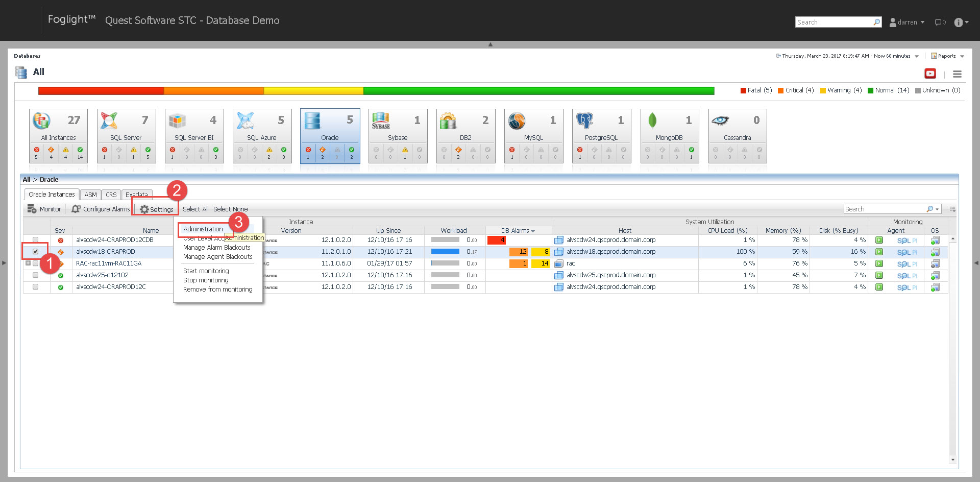Select the SQL Server tile
Screen dimensions: 980x482
(x=126, y=136)
